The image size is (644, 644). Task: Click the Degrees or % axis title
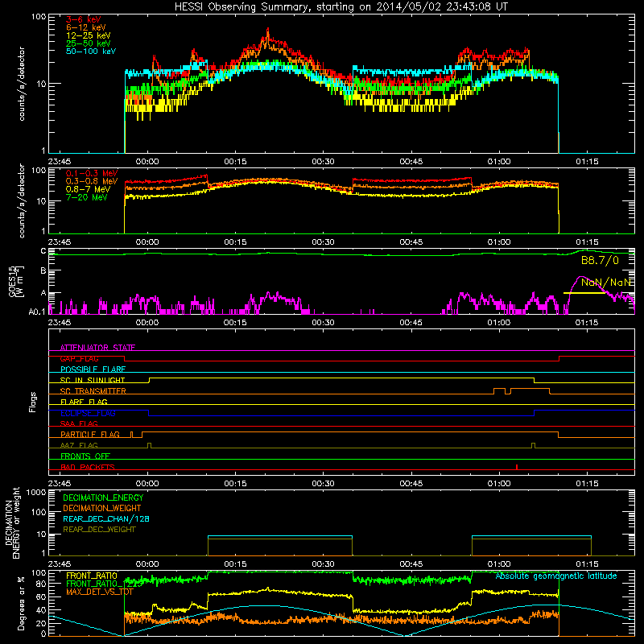[21, 603]
